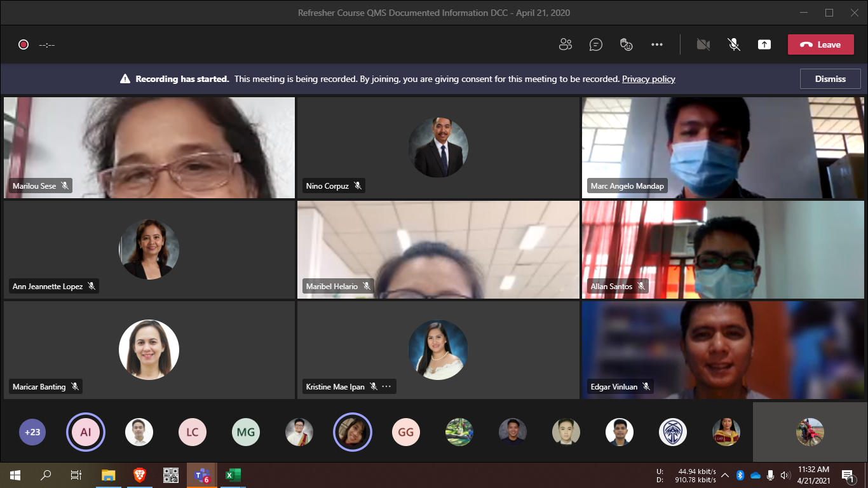Open the QR code app in taskbar
The width and height of the screenshot is (868, 488).
click(171, 475)
